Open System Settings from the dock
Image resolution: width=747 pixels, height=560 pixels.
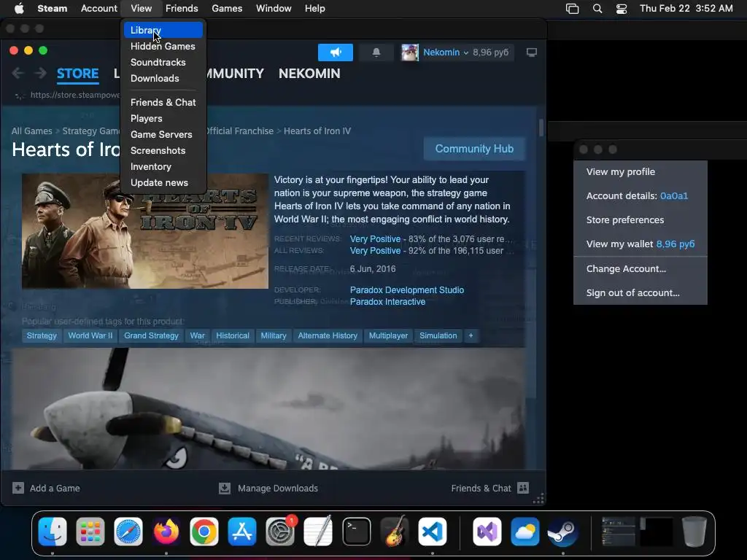pyautogui.click(x=280, y=532)
